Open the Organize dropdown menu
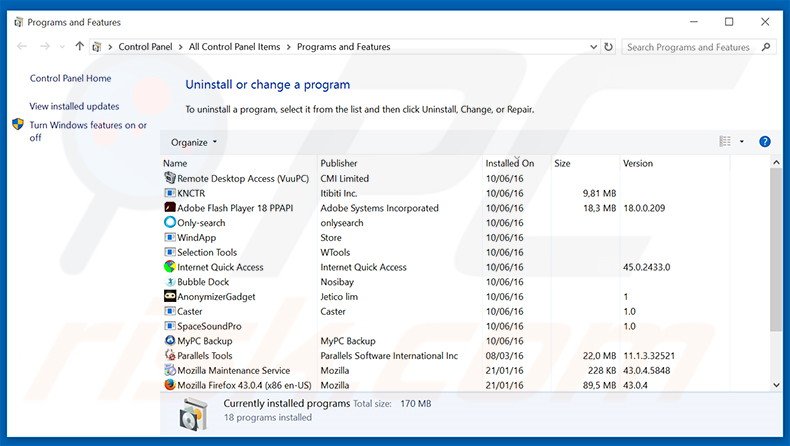The image size is (790, 446). click(193, 142)
